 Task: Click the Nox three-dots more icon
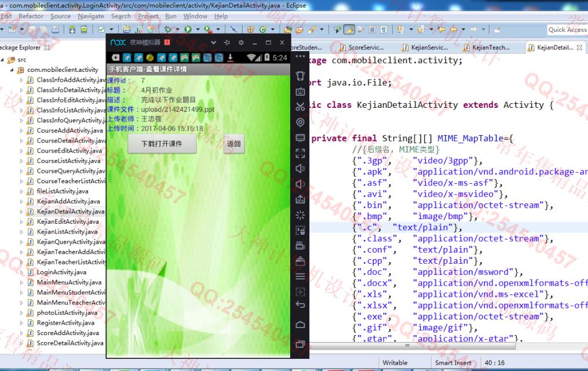(300, 56)
